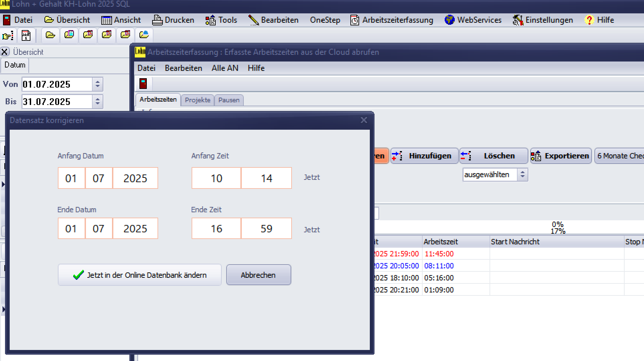Open the main window Bearbeiten menu with pencil
This screenshot has height=361, width=644.
click(274, 20)
